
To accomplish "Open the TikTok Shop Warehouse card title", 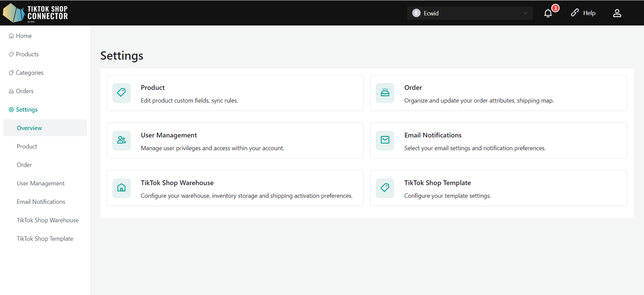I will pos(177,183).
